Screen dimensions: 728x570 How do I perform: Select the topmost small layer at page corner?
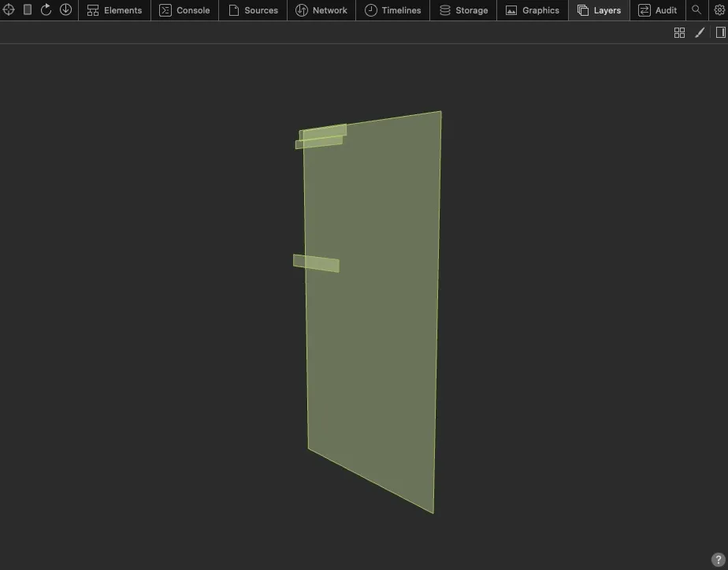click(x=323, y=132)
